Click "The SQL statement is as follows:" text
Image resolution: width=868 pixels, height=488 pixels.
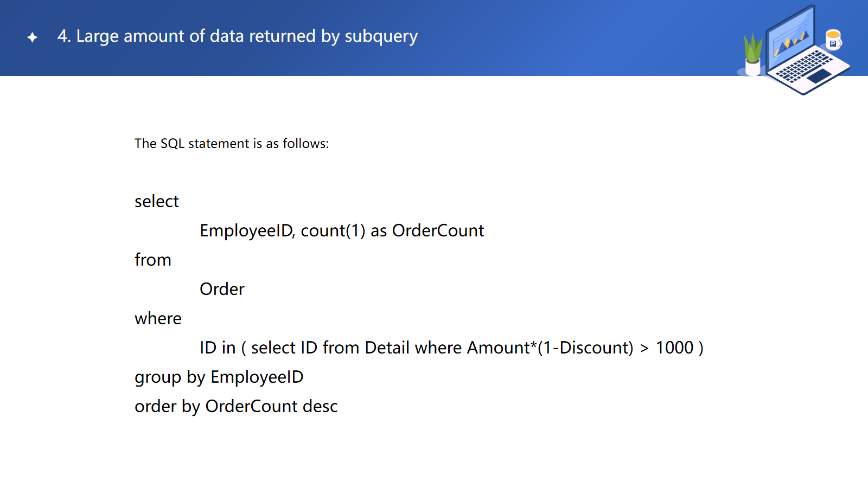[232, 144]
